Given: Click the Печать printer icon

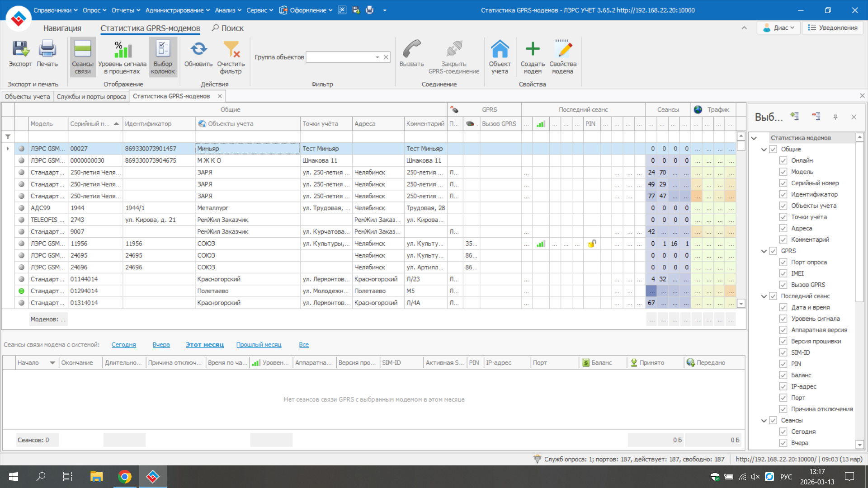Looking at the screenshot, I should coord(47,49).
